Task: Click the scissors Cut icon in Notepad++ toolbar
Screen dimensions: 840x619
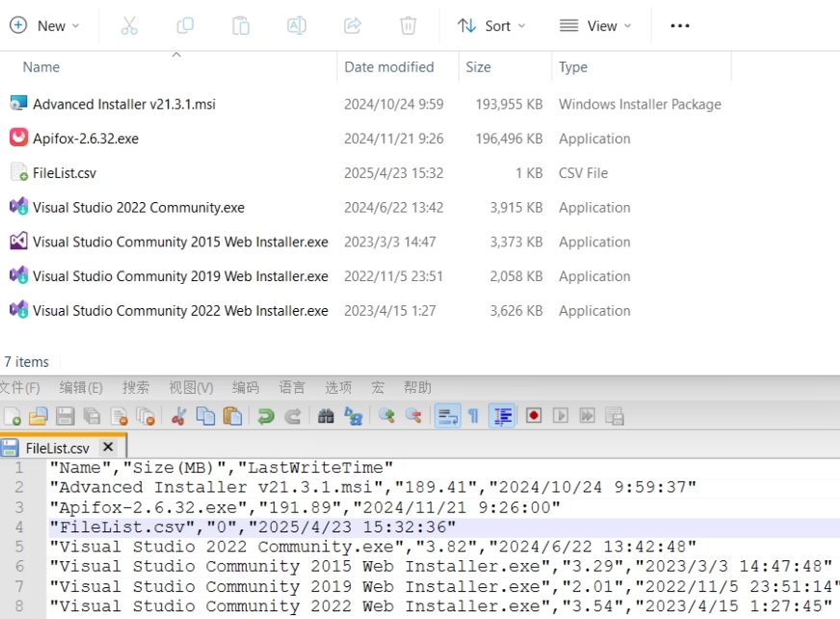Action: click(x=178, y=416)
